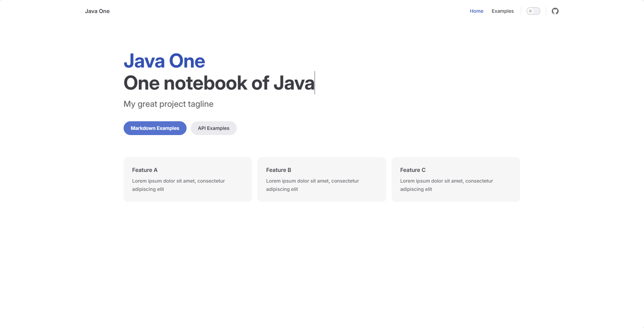This screenshot has width=644, height=328.
Task: Click the Lorem ipsum text under Feature B
Action: pos(312,185)
